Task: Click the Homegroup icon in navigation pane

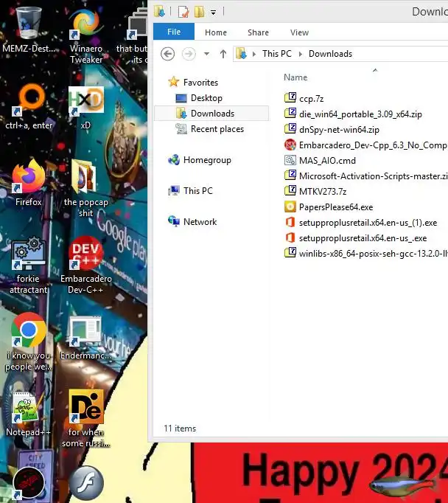Action: tap(174, 159)
